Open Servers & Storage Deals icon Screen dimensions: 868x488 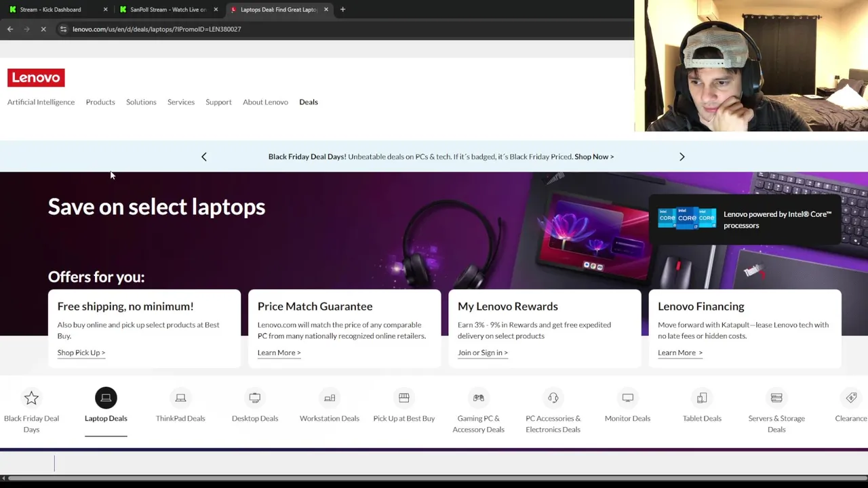(x=776, y=398)
